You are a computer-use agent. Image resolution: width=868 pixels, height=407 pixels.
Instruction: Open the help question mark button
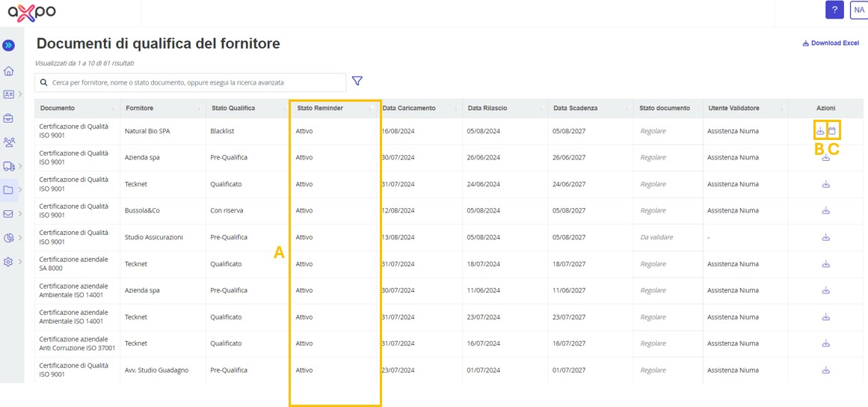[834, 10]
